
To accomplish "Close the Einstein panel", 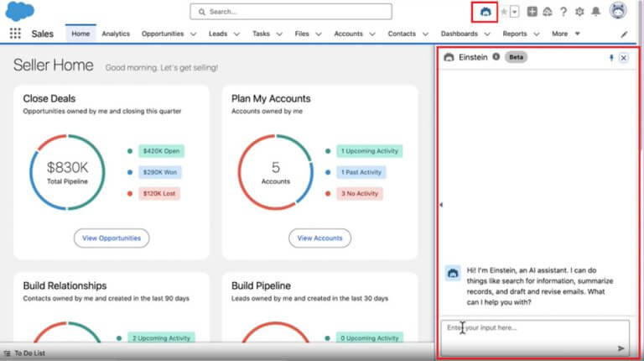I will (x=624, y=58).
